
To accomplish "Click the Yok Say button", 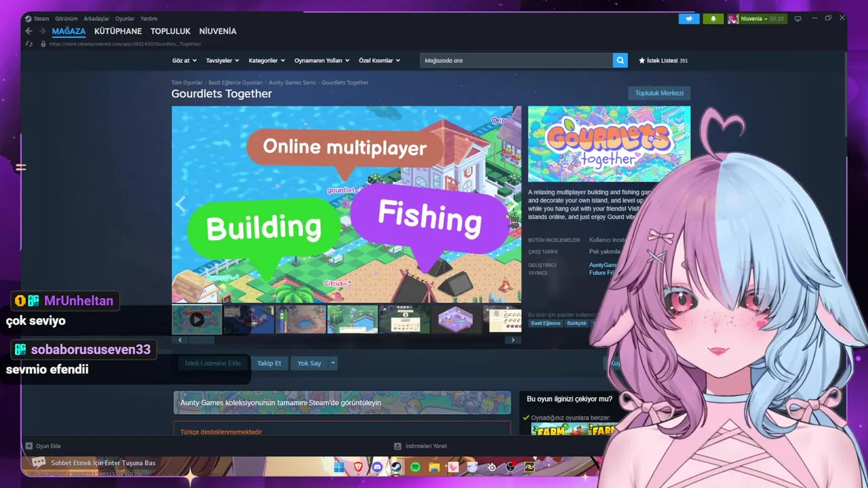I will click(x=309, y=363).
